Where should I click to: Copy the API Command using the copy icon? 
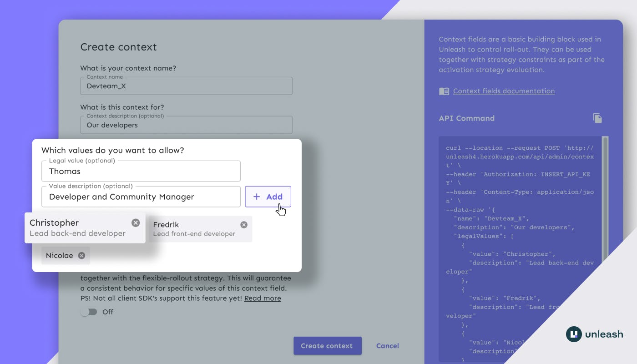point(597,118)
